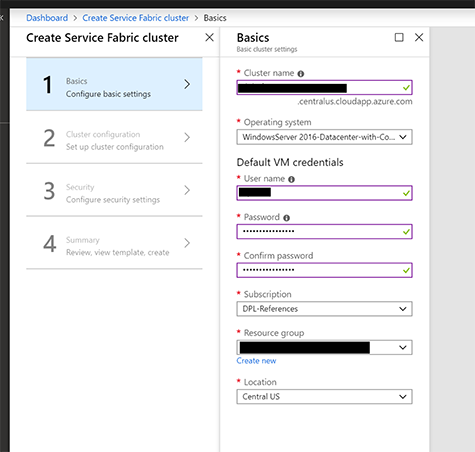This screenshot has width=475, height=452.
Task: Click the chevron on the Security step
Action: click(187, 190)
